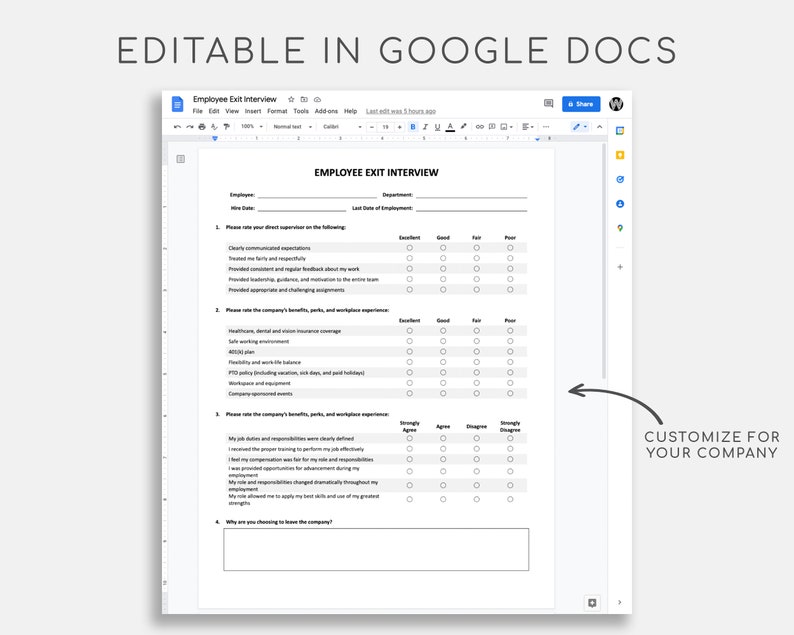
Task: Toggle underline formatting
Action: pyautogui.click(x=438, y=127)
